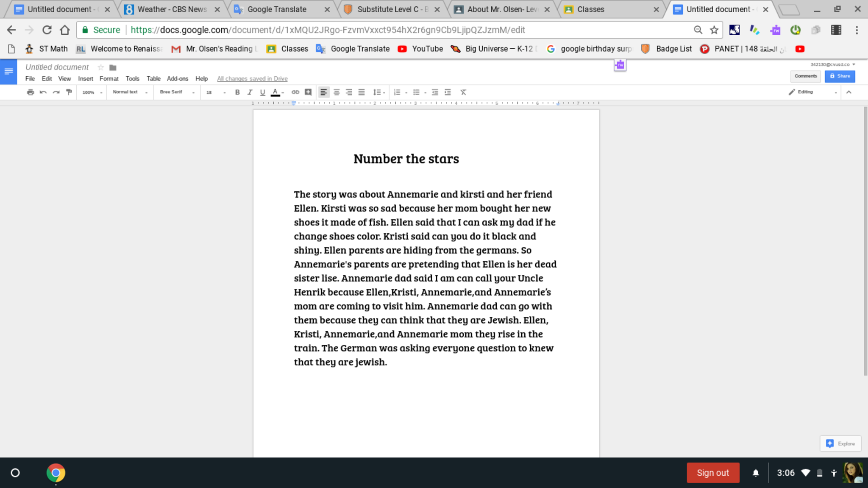
Task: Click the Undo arrow icon
Action: click(x=43, y=92)
